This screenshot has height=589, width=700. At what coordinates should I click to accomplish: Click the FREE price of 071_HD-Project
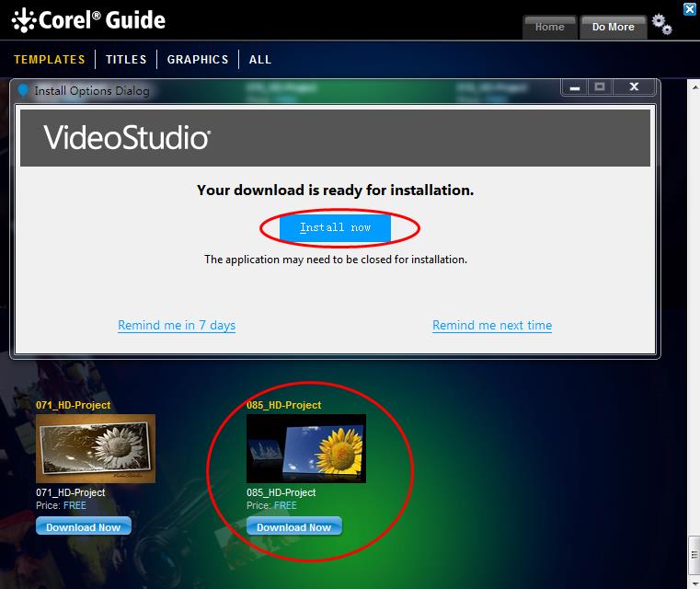(75, 505)
